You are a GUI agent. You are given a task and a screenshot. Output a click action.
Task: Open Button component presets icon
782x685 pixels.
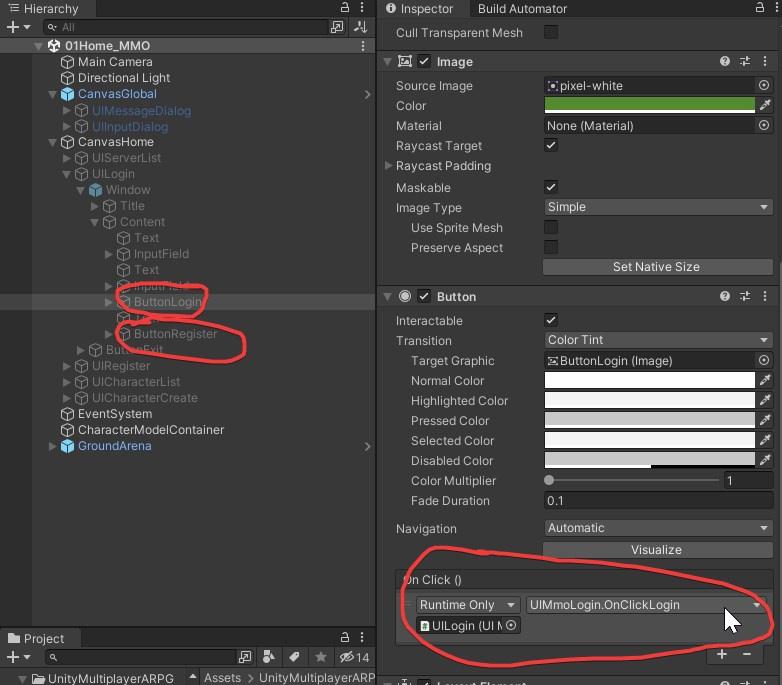point(745,297)
